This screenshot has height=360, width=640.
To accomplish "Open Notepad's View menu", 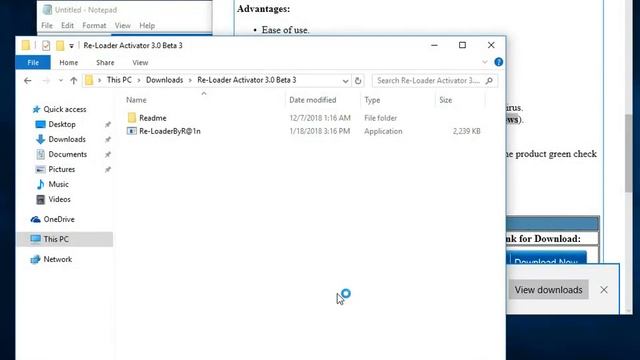I will pos(122,25).
